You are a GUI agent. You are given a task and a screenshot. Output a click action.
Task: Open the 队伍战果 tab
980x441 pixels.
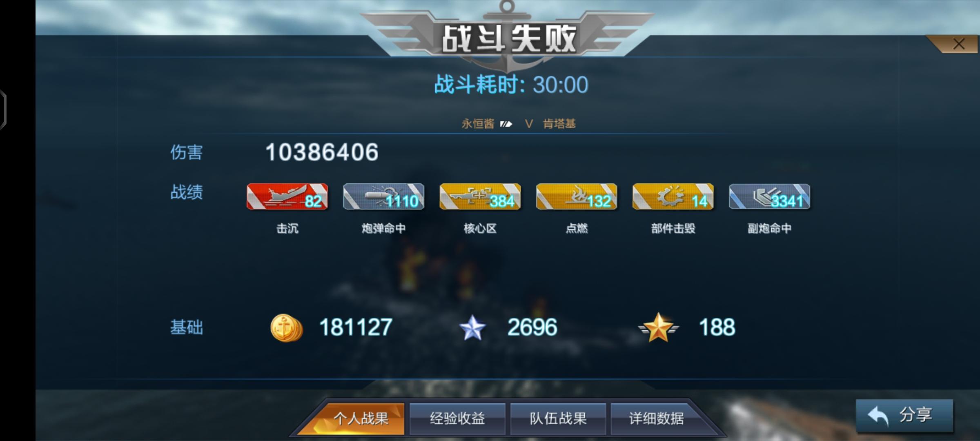pyautogui.click(x=558, y=419)
